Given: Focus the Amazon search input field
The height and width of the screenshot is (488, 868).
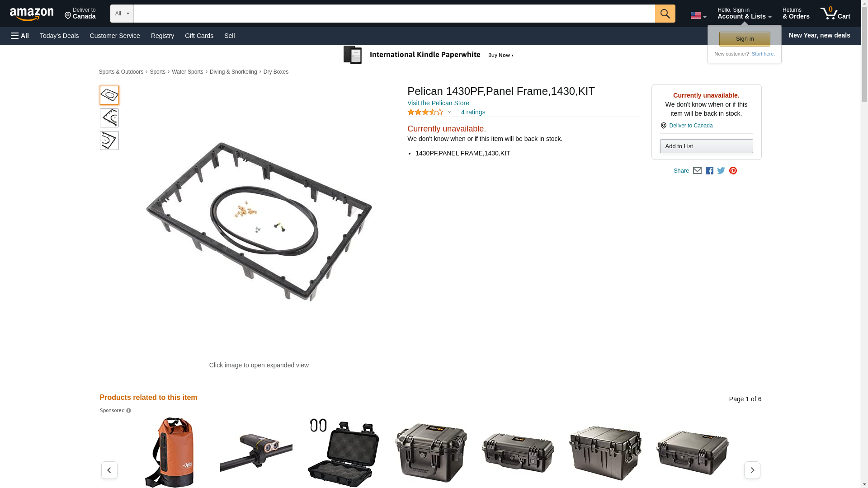Looking at the screenshot, I should (x=394, y=14).
